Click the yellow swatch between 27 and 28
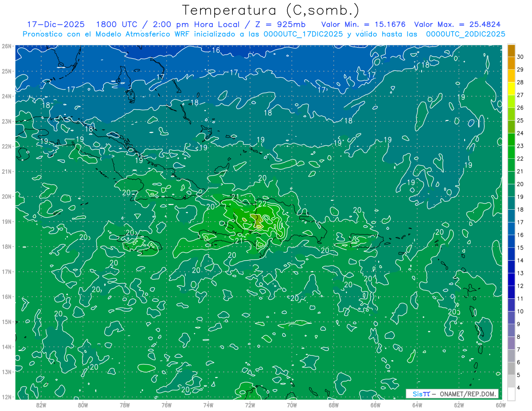The height and width of the screenshot is (411, 532). pos(511,89)
